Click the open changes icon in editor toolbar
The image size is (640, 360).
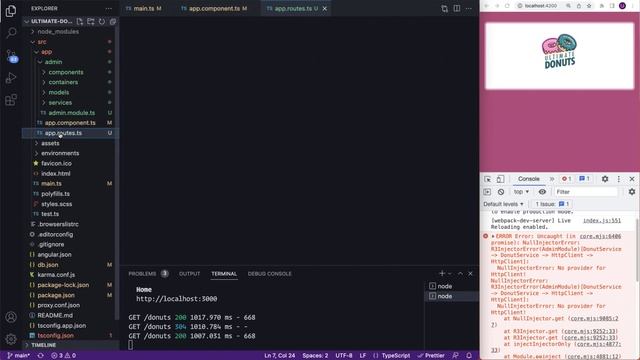444,8
